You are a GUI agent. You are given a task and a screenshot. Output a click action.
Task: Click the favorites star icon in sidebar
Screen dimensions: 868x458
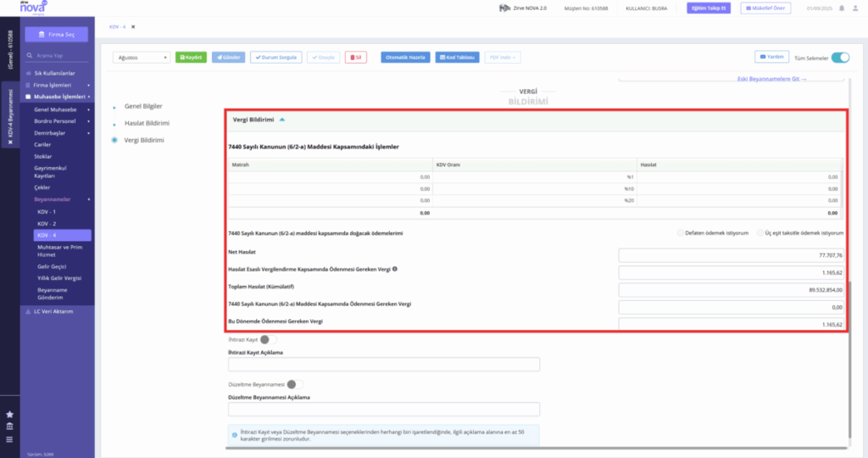pos(9,414)
